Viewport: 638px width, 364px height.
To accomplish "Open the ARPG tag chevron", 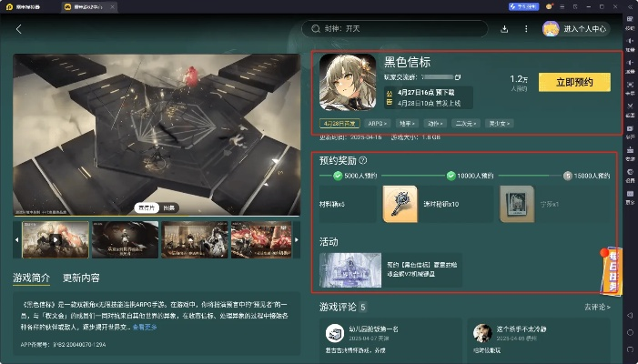I will click(377, 123).
